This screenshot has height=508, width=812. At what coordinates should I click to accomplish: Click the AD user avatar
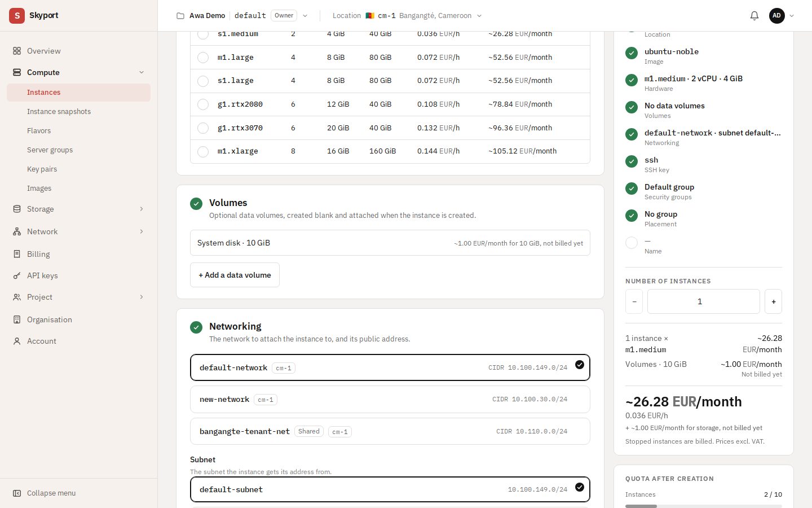(777, 16)
